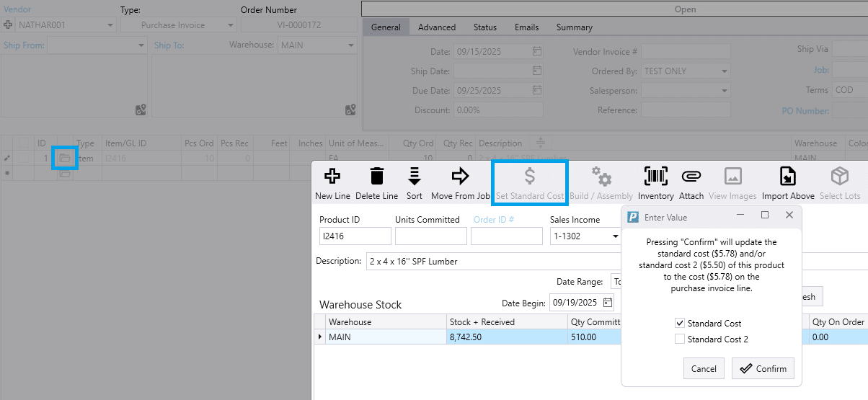Uncheck the Standard Cost checkbox
The image size is (868, 400).
pyautogui.click(x=679, y=324)
